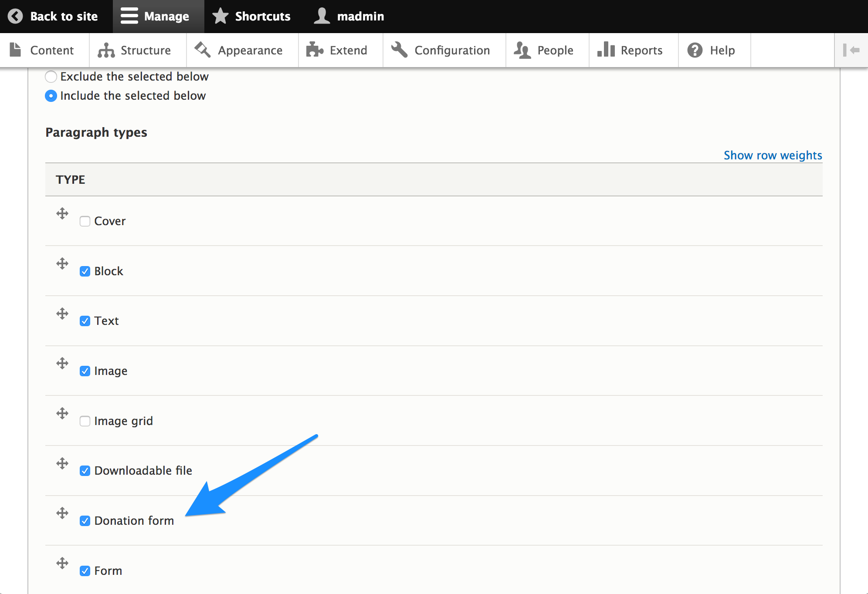Grab the drag handle for Block row
The image size is (868, 594).
[x=62, y=263]
